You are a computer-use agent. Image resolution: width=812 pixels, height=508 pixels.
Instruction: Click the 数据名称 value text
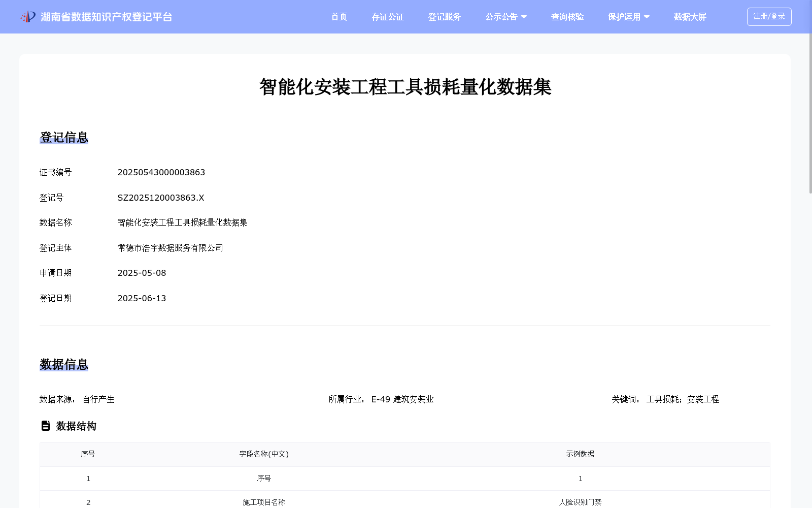183,223
